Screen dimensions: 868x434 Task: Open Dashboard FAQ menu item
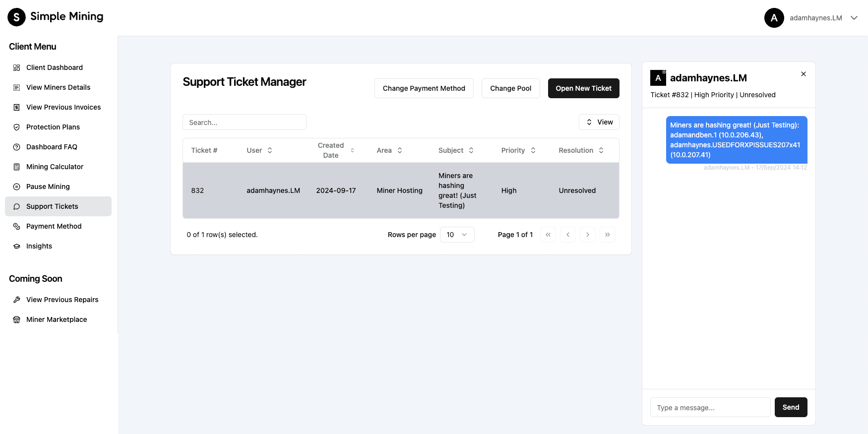58,147
